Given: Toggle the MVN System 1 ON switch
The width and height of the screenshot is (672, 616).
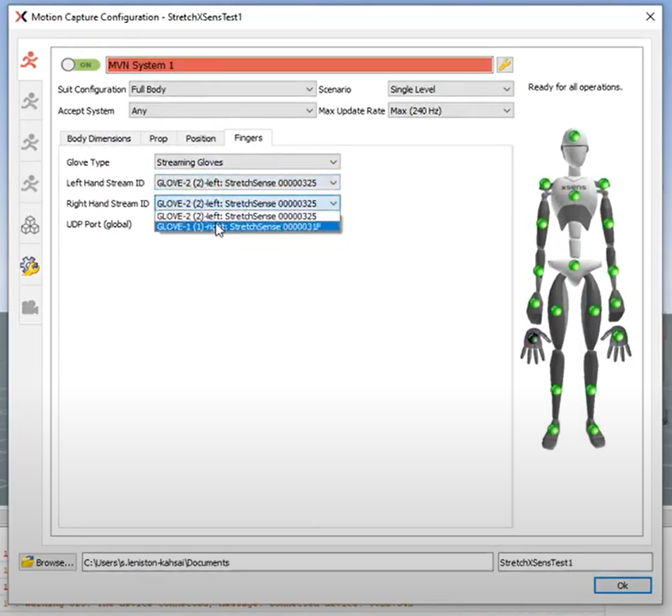Looking at the screenshot, I should click(80, 65).
